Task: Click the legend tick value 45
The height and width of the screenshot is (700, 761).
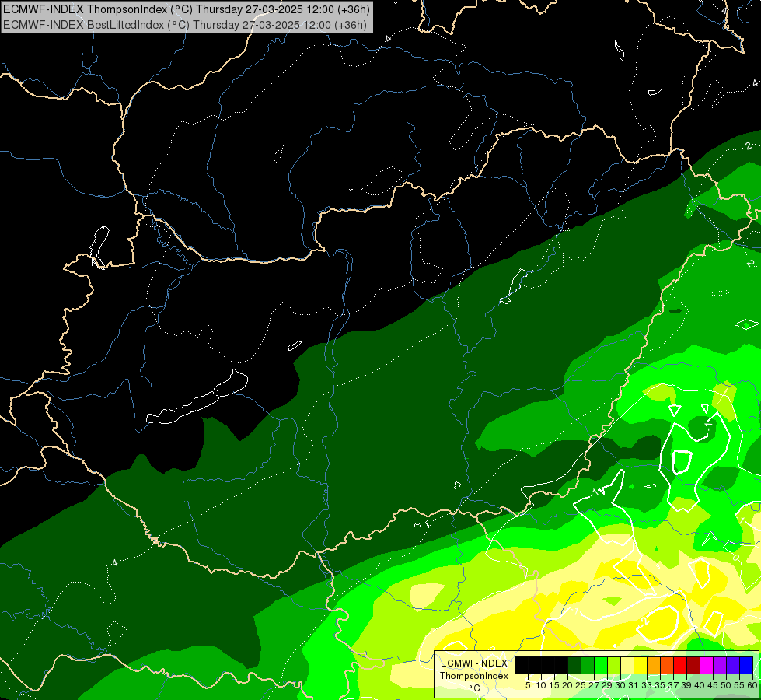Action: [x=714, y=685]
